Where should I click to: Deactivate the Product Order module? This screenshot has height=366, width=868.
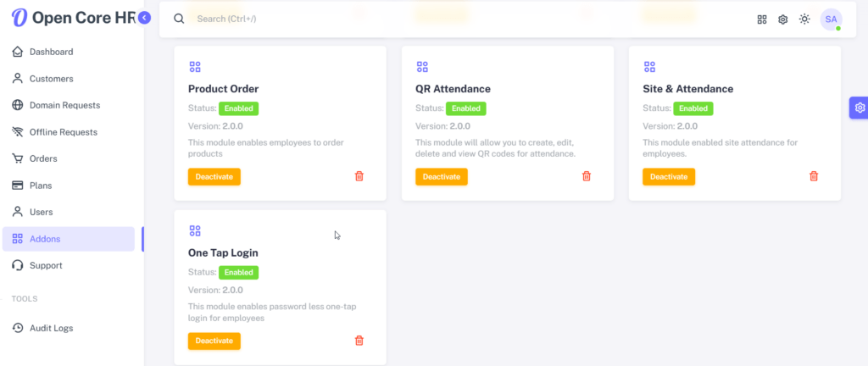[x=214, y=176]
